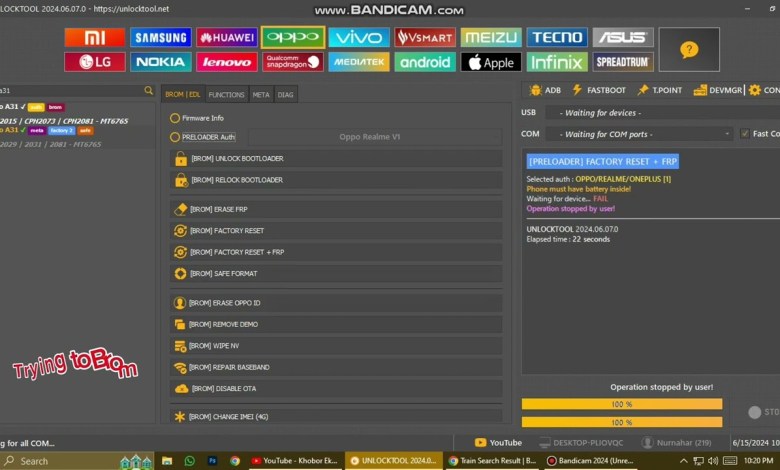Open the COM ports dropdown
The image size is (780, 470).
pos(645,134)
